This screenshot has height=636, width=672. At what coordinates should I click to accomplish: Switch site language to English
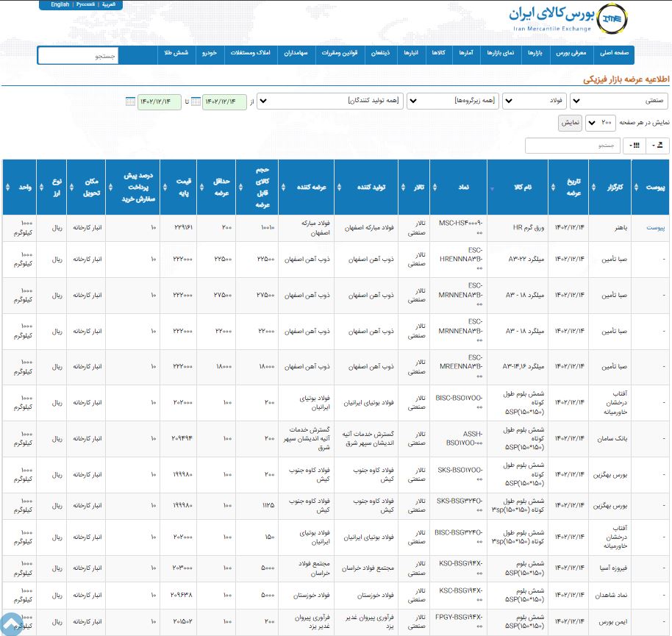(x=60, y=4)
